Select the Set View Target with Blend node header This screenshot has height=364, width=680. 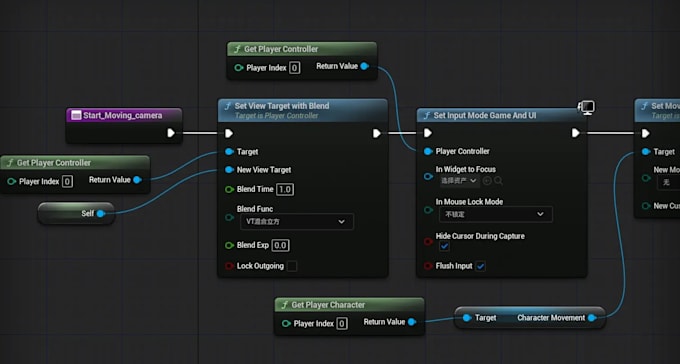pos(303,110)
